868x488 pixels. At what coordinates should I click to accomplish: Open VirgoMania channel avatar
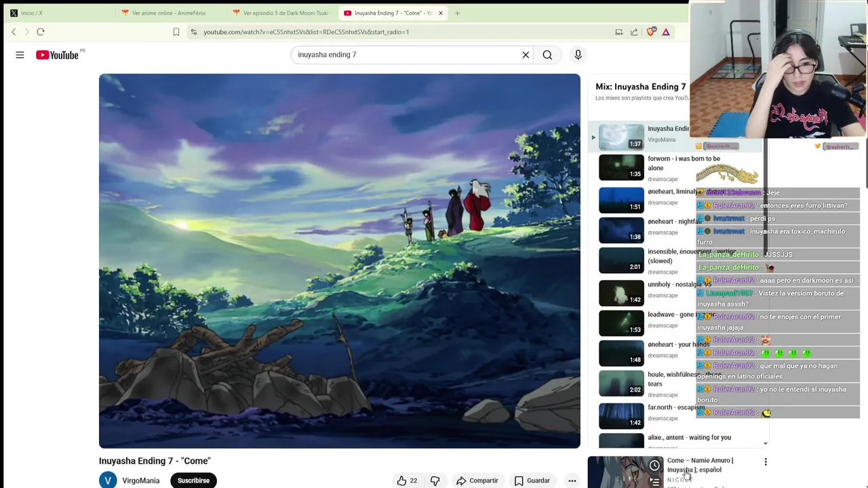(108, 481)
